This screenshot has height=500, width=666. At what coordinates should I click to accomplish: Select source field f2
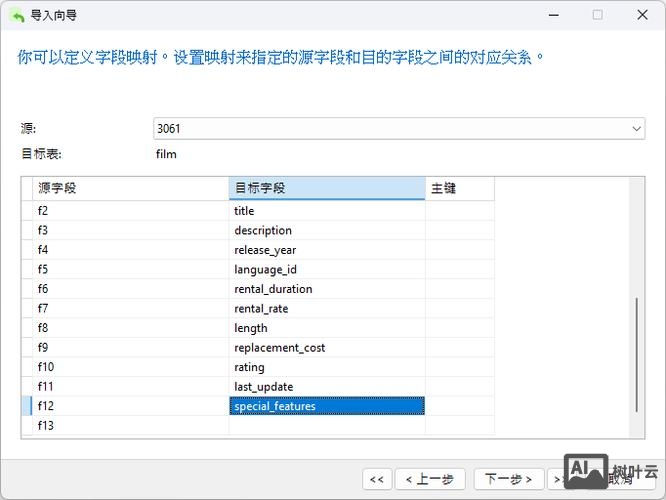[130, 211]
